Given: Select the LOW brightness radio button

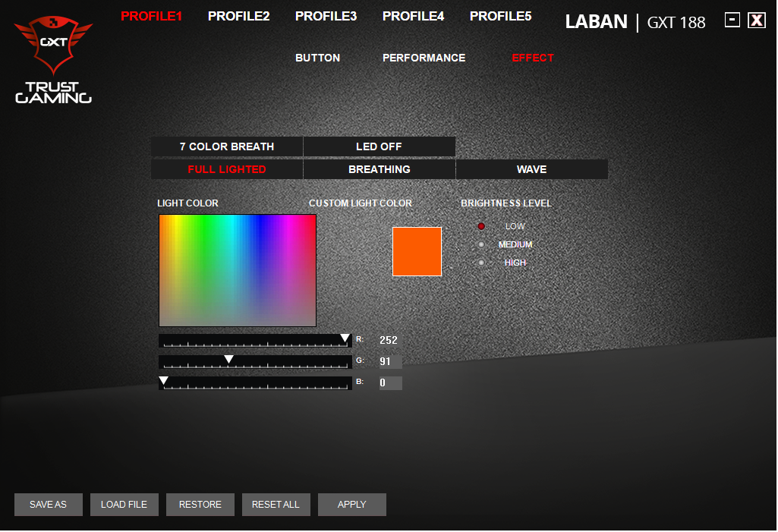Looking at the screenshot, I should tap(481, 226).
